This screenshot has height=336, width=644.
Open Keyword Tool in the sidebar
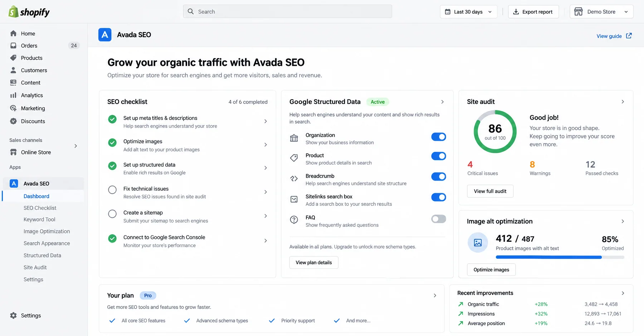point(39,220)
